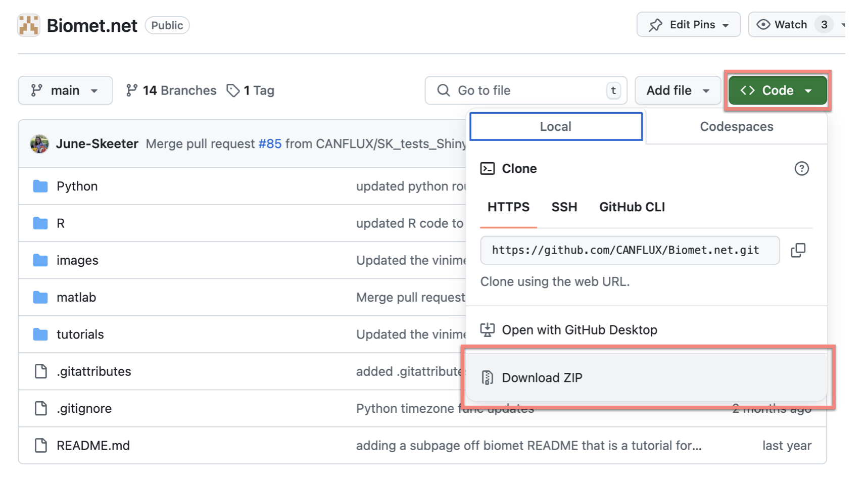Open the README.md file
Screen dimensions: 868x482
pos(93,446)
